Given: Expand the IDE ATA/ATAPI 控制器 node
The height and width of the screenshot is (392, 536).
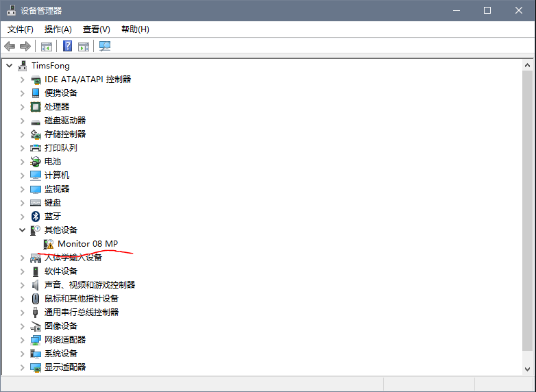Looking at the screenshot, I should [x=23, y=79].
